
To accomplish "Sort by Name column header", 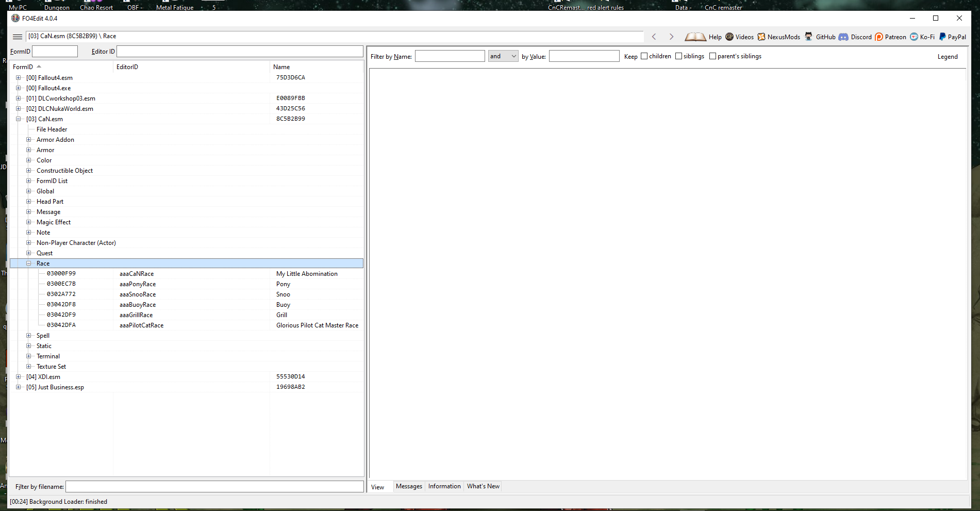I will coord(316,67).
